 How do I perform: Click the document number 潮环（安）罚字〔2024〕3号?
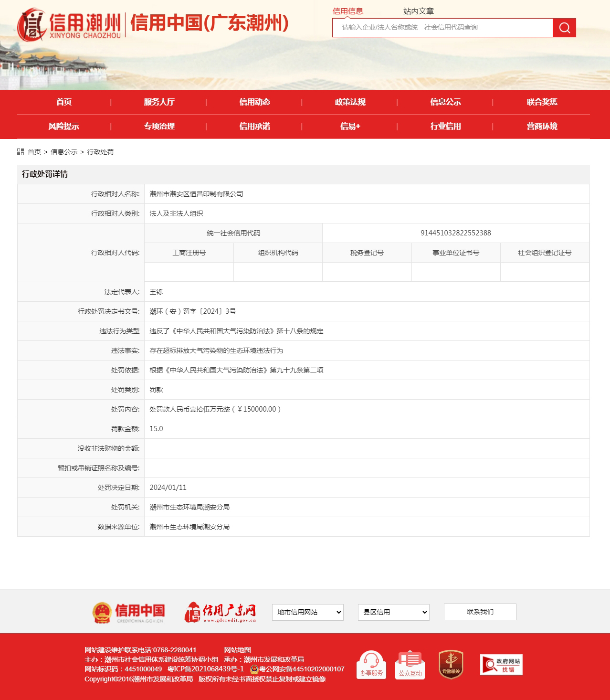click(x=193, y=311)
